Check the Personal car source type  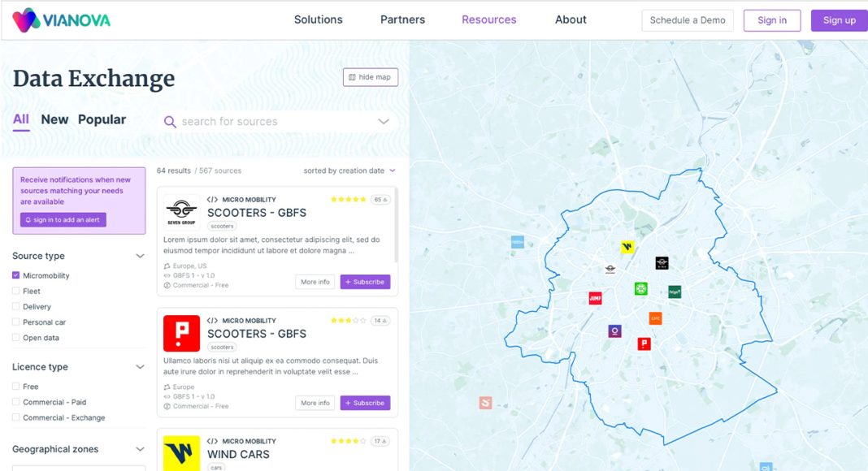[16, 322]
